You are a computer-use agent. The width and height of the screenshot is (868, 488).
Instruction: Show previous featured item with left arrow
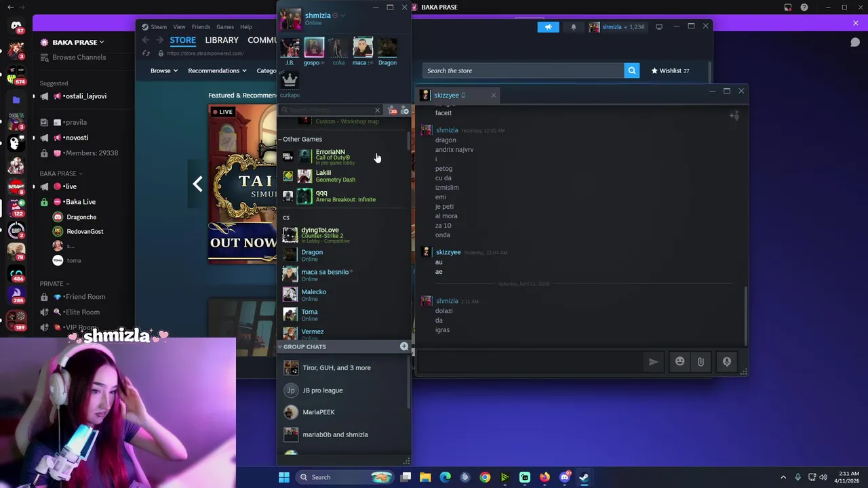[x=197, y=184]
